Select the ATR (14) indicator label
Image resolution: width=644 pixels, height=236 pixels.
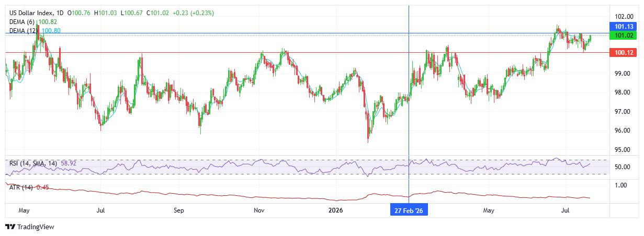click(21, 187)
